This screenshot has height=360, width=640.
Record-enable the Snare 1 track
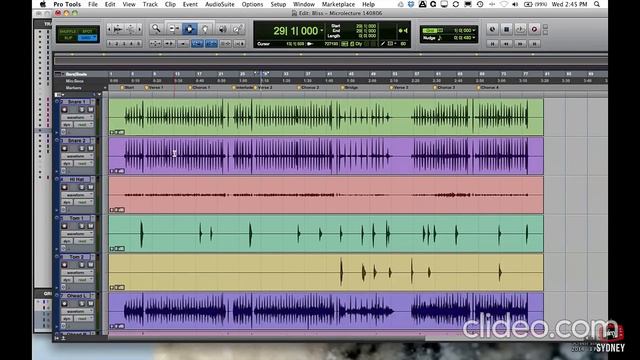pos(64,109)
